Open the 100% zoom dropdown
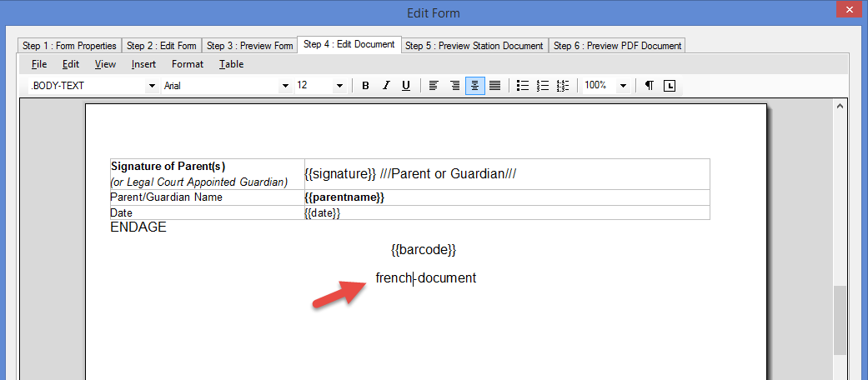The image size is (868, 380). point(624,87)
